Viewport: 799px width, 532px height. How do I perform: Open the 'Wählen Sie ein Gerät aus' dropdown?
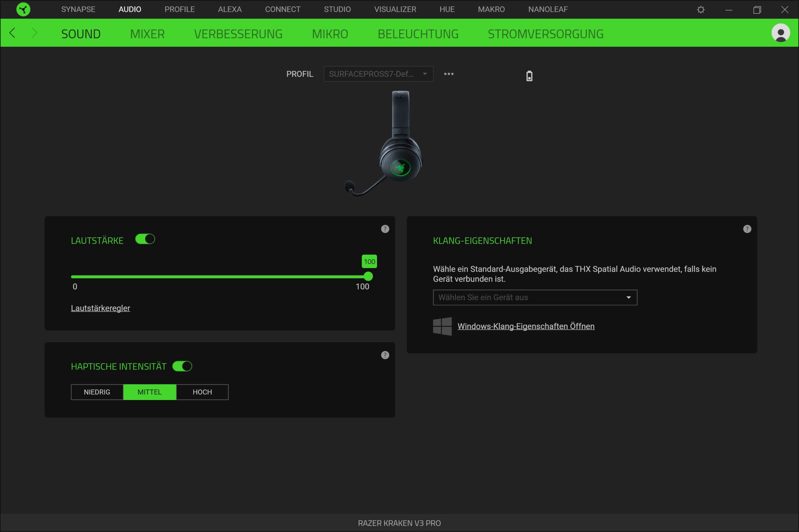[535, 298]
